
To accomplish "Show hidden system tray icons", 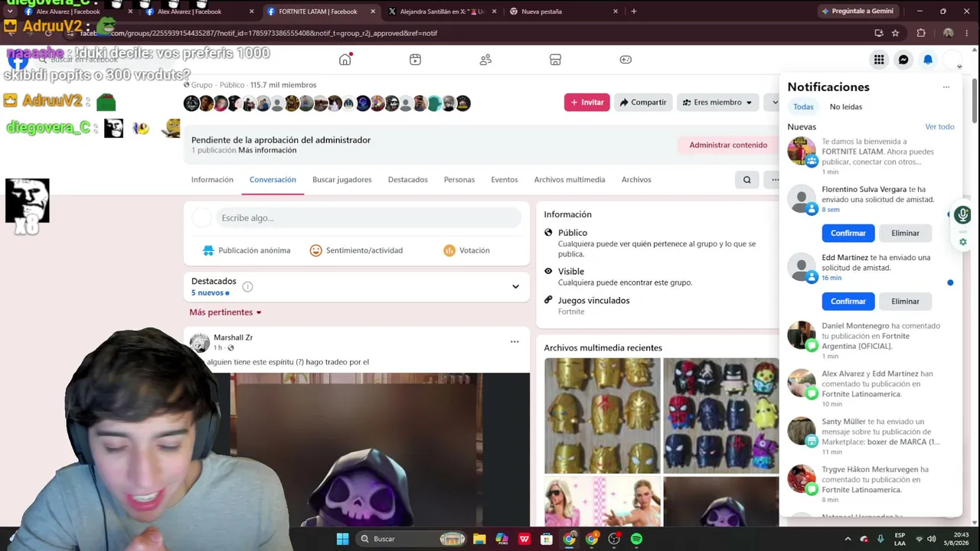I will (x=848, y=539).
